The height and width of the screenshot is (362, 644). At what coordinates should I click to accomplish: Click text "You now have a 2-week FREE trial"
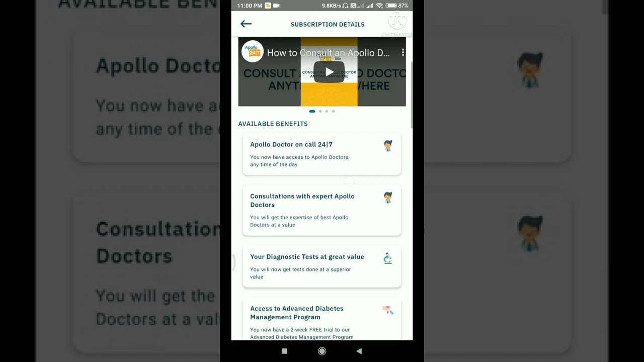click(300, 330)
